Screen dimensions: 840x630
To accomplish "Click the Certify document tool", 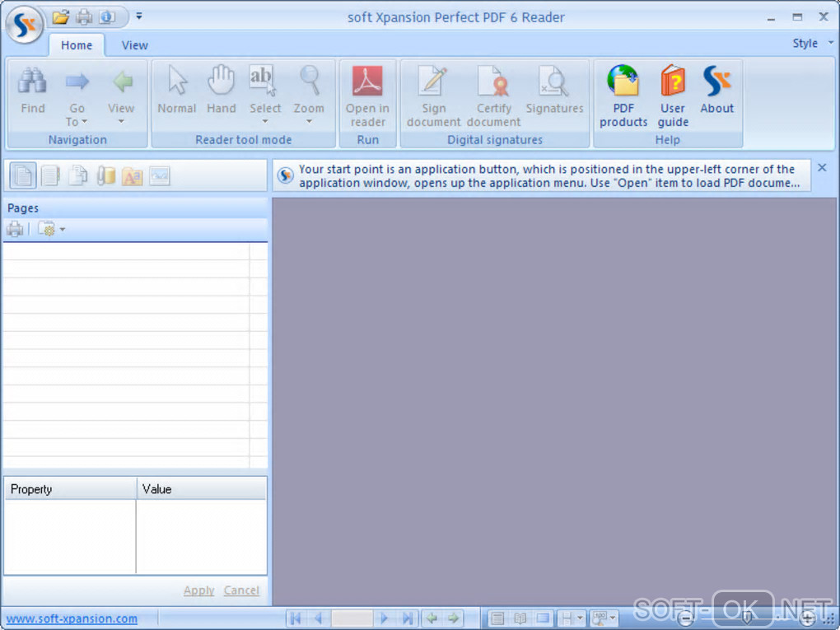I will point(493,96).
